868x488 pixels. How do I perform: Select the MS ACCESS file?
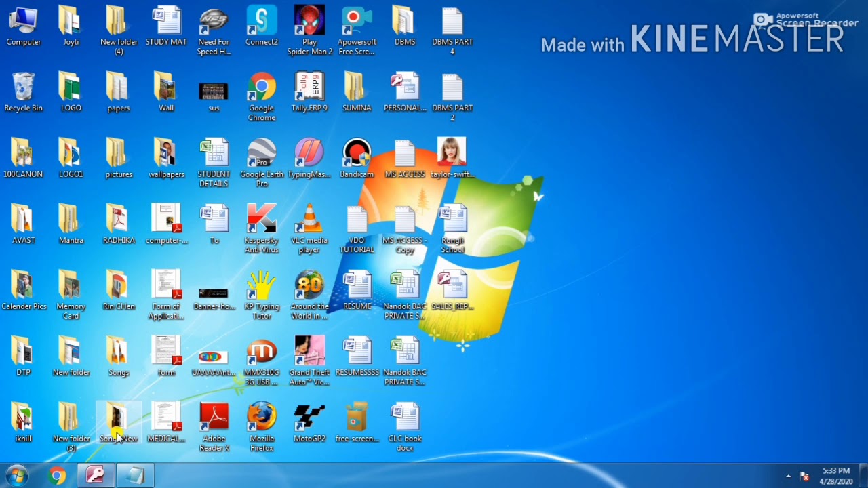coord(405,159)
